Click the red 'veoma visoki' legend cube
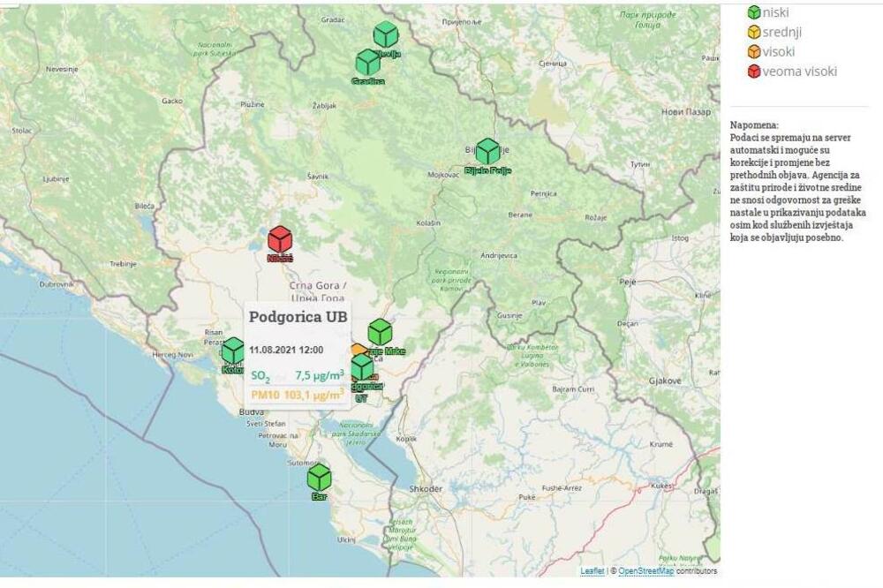Viewport: 883px width, 588px height. click(754, 72)
